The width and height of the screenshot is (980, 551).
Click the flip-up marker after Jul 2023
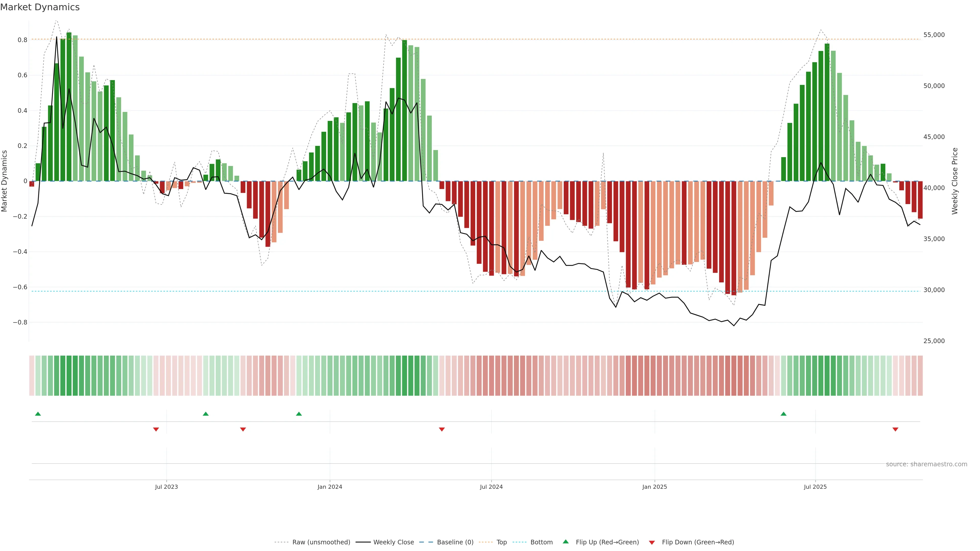(205, 414)
